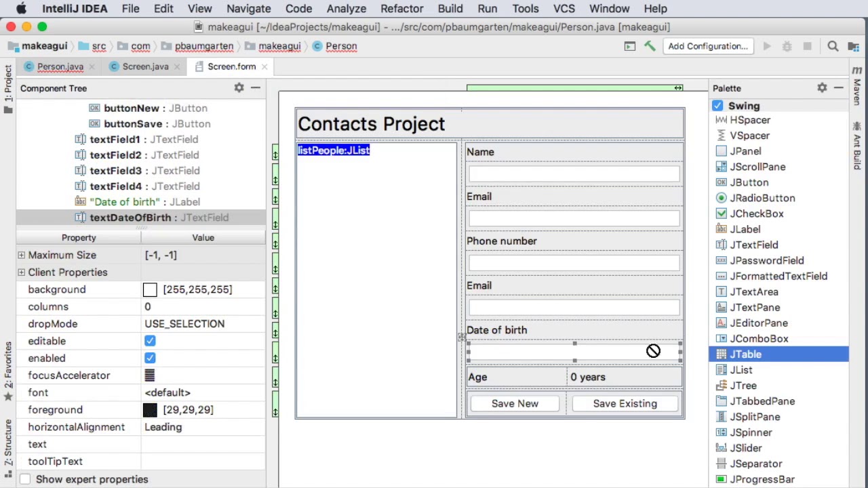Select JPasswordField in the palette
This screenshot has height=488, width=868.
click(x=767, y=260)
